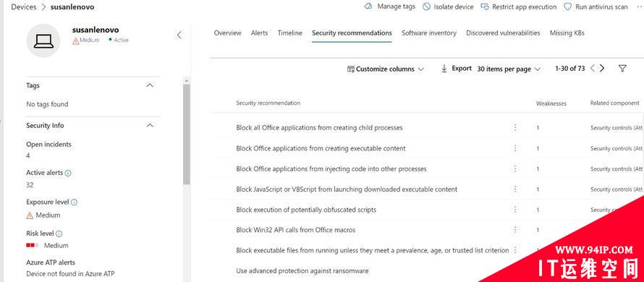The width and height of the screenshot is (644, 282).
Task: Click the Manage tags icon
Action: click(368, 7)
